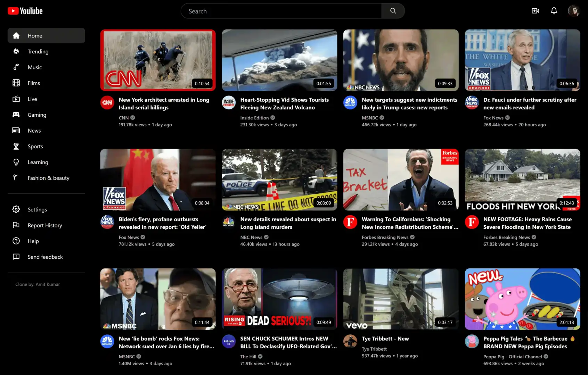Open MSNBC avatar beside 'lie bomb' video
Viewport: 588px width, 375px height.
[107, 342]
